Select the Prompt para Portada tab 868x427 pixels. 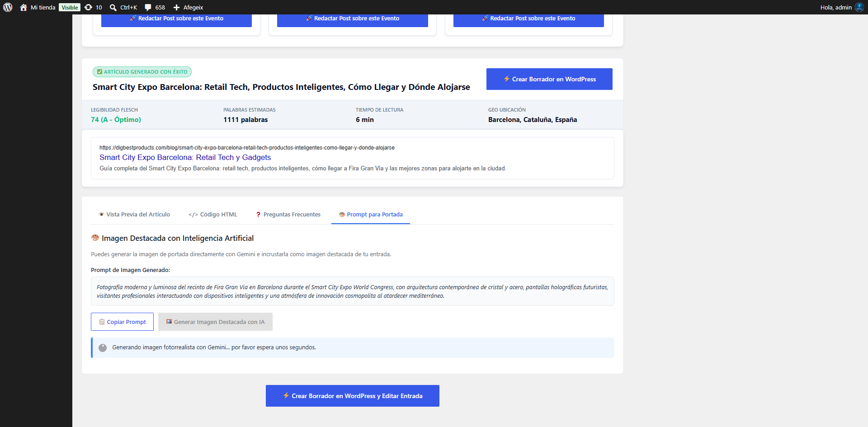pos(371,215)
